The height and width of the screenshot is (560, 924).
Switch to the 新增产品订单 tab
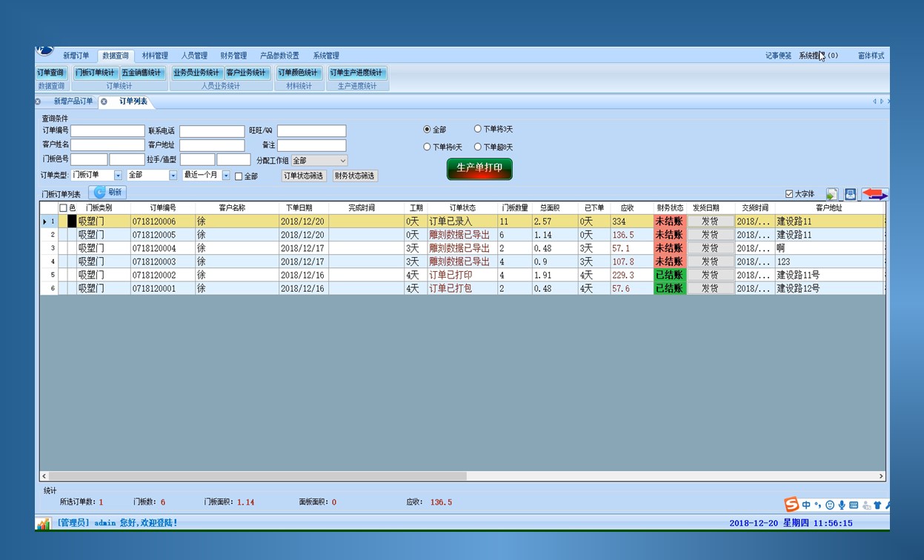coord(73,101)
